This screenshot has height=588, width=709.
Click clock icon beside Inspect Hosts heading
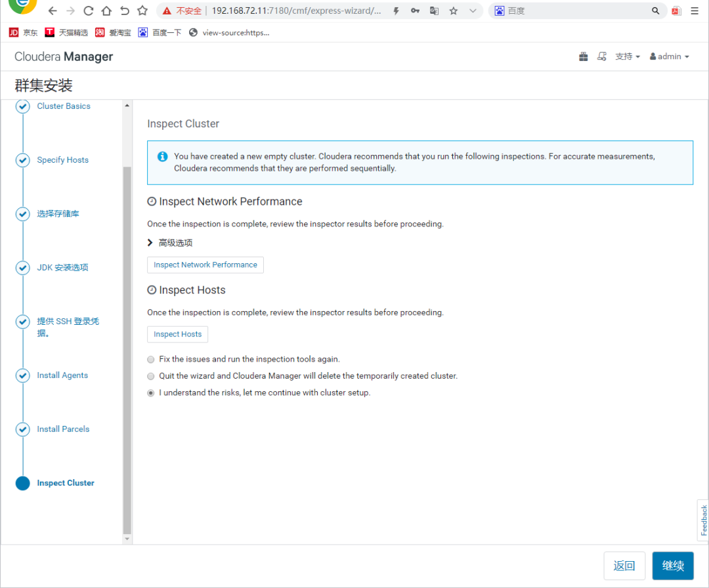tap(152, 290)
